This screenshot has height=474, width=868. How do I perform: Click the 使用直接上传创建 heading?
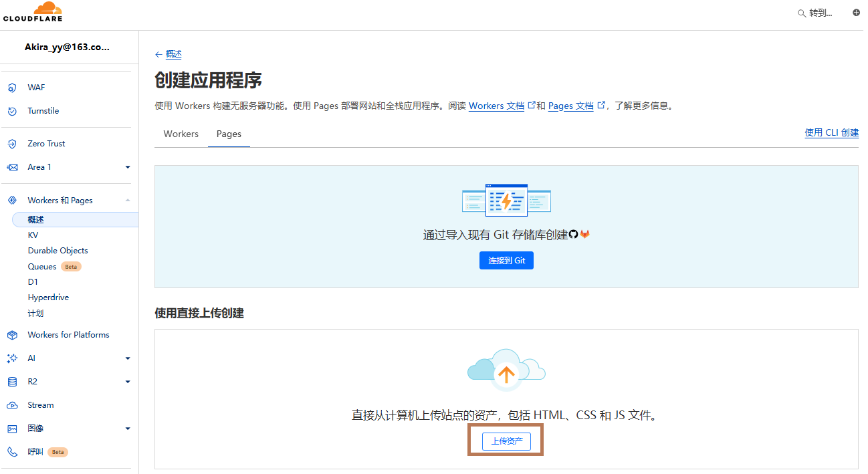(x=199, y=313)
